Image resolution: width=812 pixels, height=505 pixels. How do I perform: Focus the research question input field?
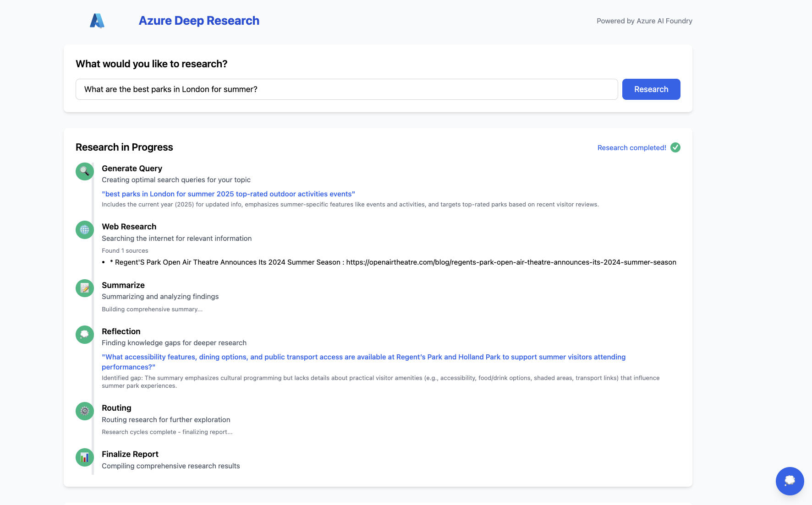(x=346, y=89)
